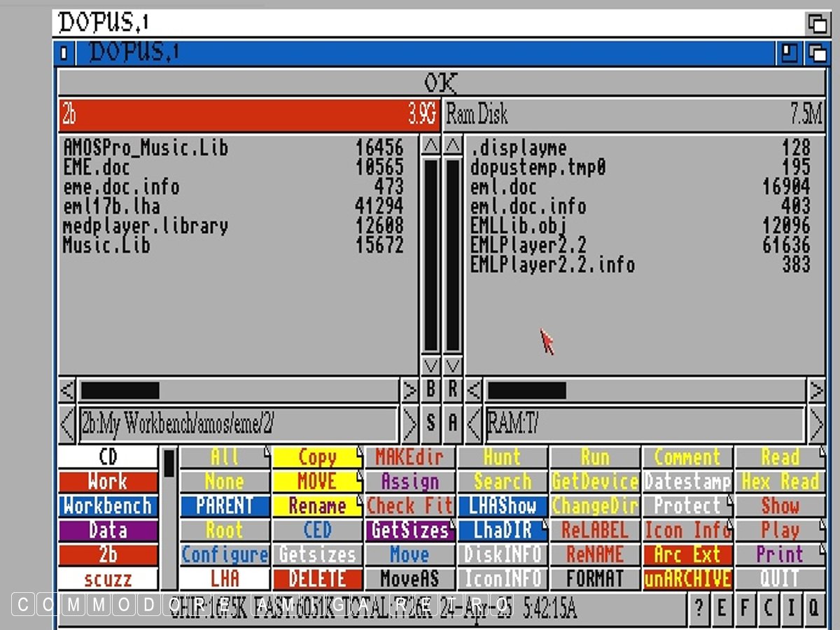Click the 'S' button between the path fields
Viewport: 840px width, 630px height.
pos(431,423)
